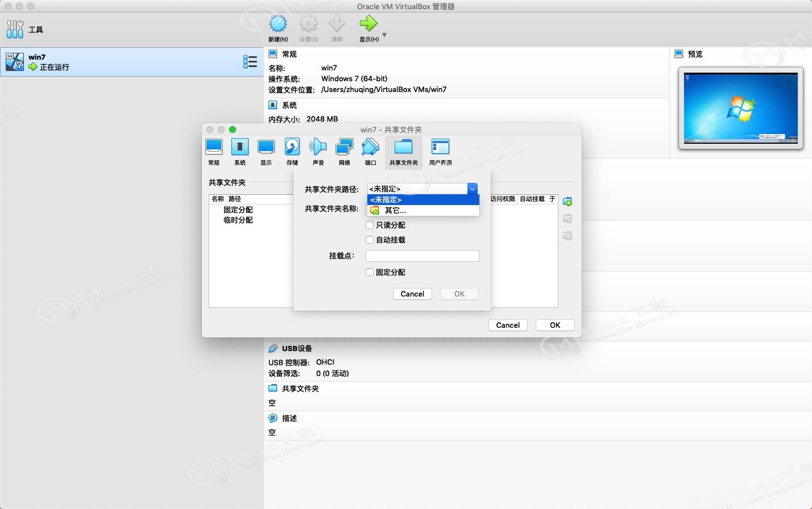This screenshot has width=812, height=509.
Task: Click the Preview (预览) section header
Action: point(695,54)
